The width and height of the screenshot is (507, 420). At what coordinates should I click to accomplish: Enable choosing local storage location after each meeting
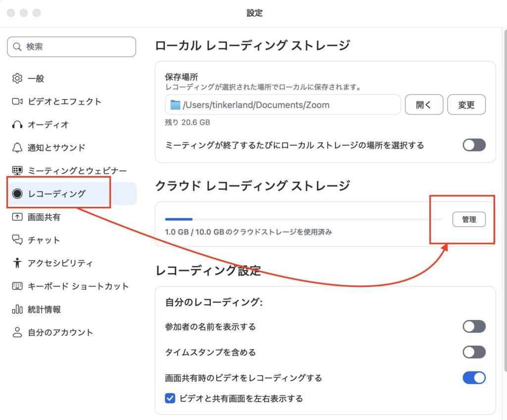tap(474, 145)
